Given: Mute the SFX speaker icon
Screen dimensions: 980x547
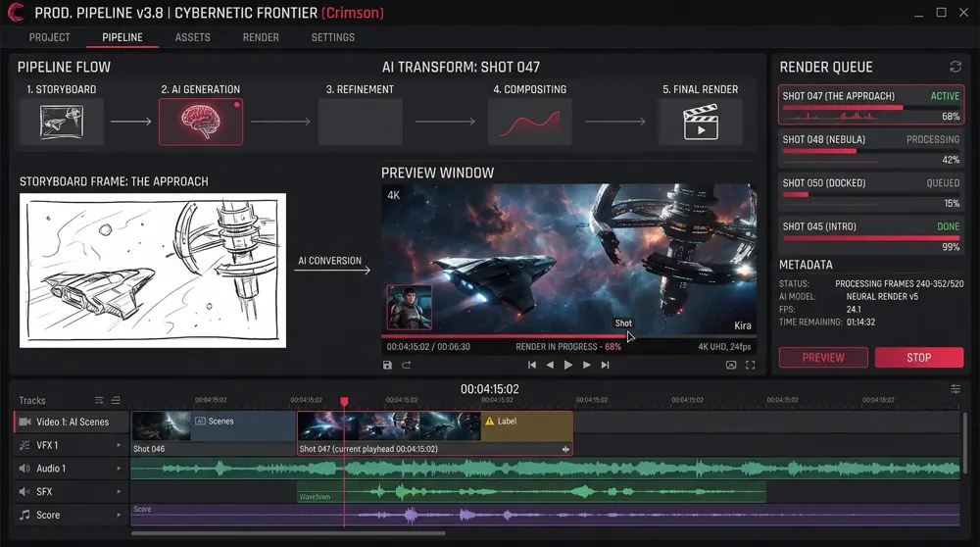Looking at the screenshot, I should click(x=24, y=491).
